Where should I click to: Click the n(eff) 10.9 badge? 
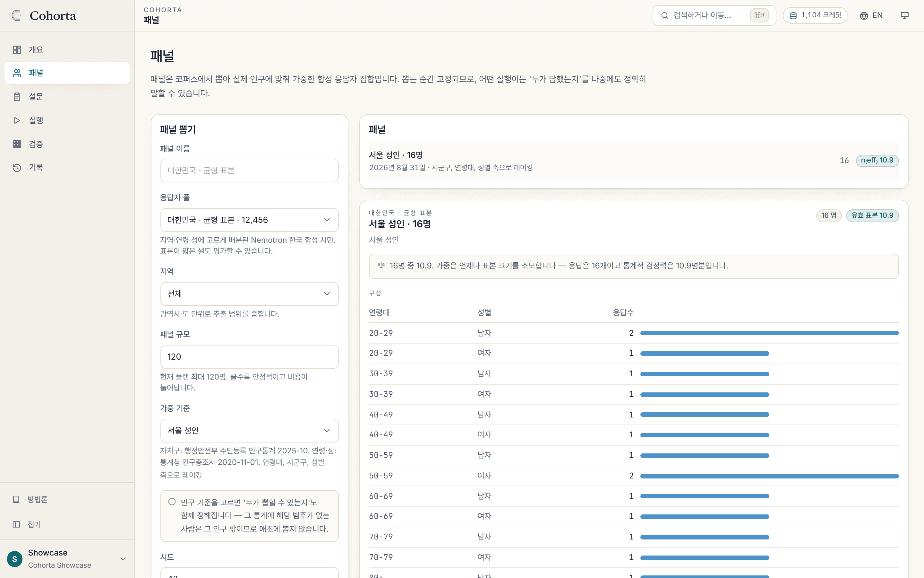[877, 161]
